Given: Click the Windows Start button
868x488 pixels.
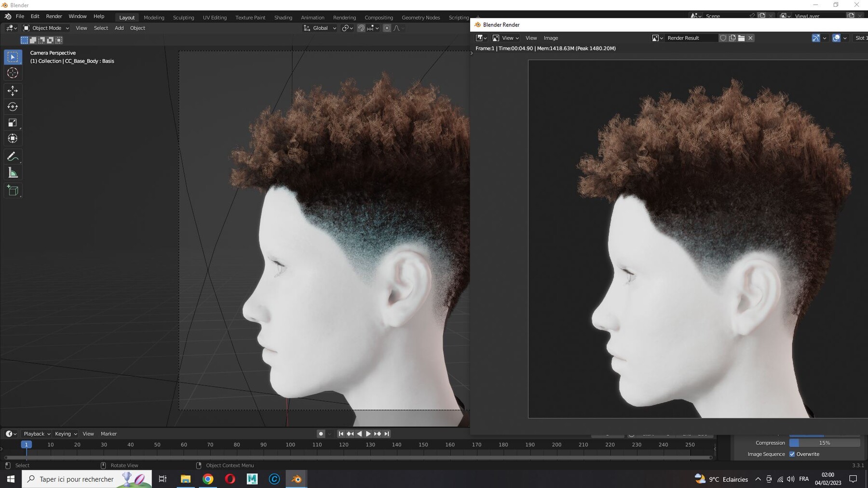Looking at the screenshot, I should [11, 479].
